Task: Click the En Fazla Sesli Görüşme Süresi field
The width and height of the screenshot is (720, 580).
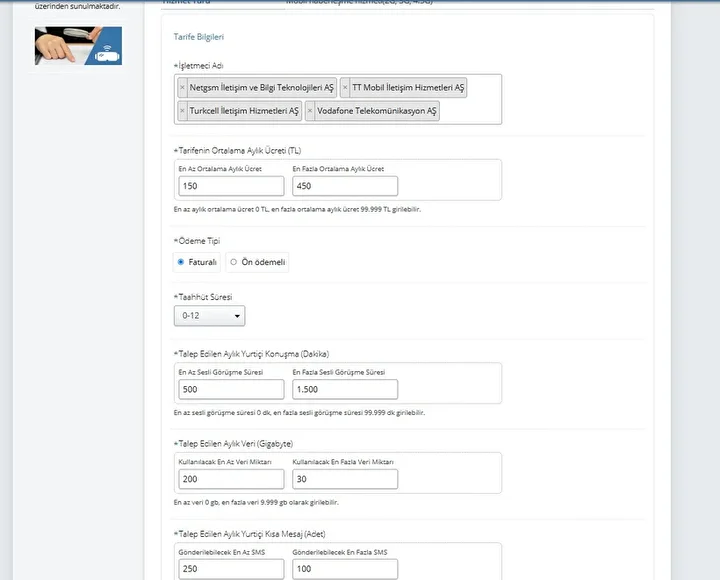Action: (345, 389)
